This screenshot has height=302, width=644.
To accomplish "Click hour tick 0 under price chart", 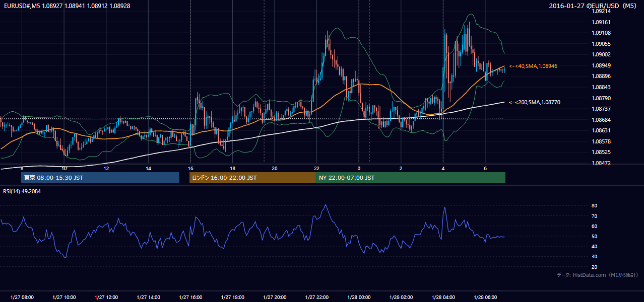I will (x=359, y=168).
